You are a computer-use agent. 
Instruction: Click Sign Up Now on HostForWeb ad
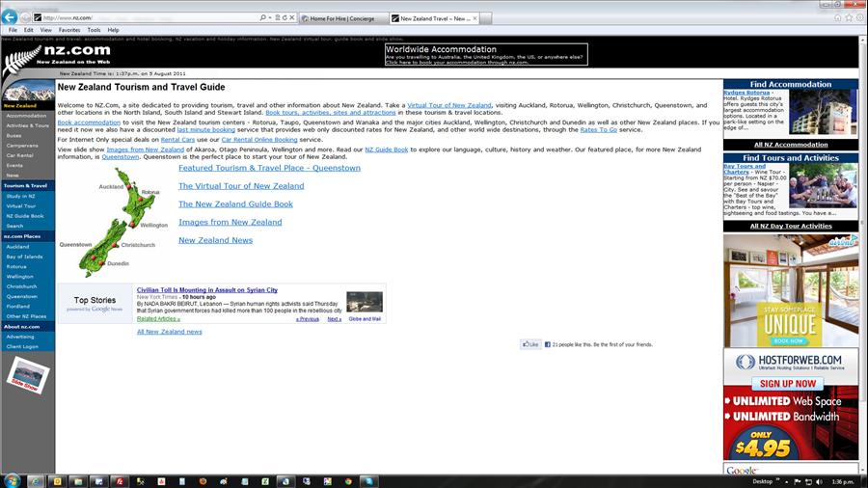[x=788, y=384]
